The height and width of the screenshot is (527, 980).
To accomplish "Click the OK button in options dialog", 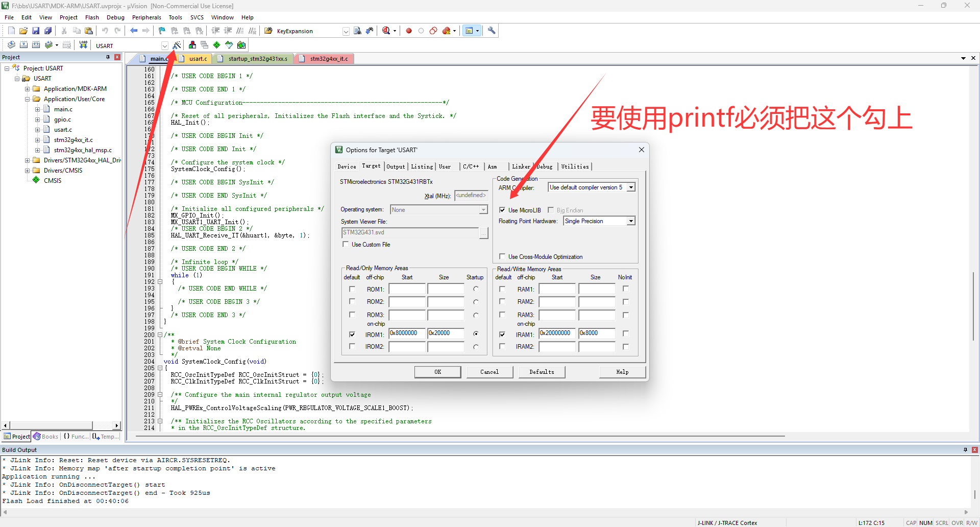I will [x=437, y=372].
